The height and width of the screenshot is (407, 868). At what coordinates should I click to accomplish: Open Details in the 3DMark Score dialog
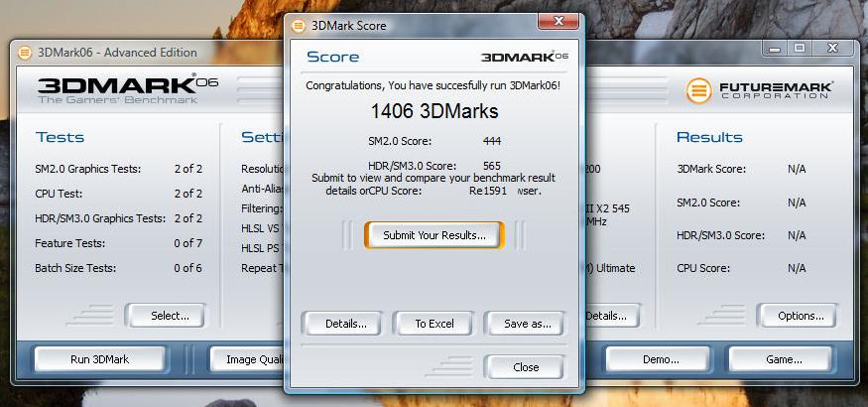click(x=341, y=324)
